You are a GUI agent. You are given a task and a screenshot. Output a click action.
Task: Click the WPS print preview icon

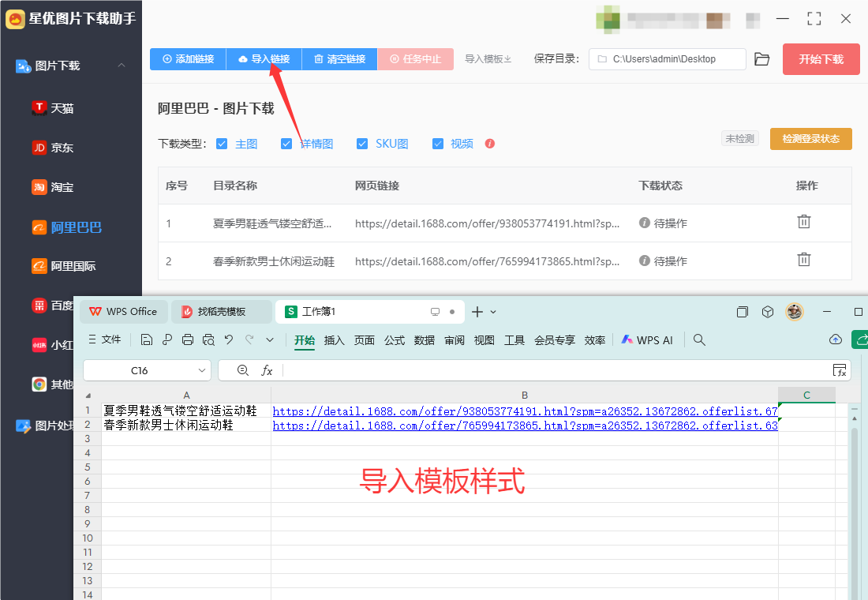click(x=208, y=339)
